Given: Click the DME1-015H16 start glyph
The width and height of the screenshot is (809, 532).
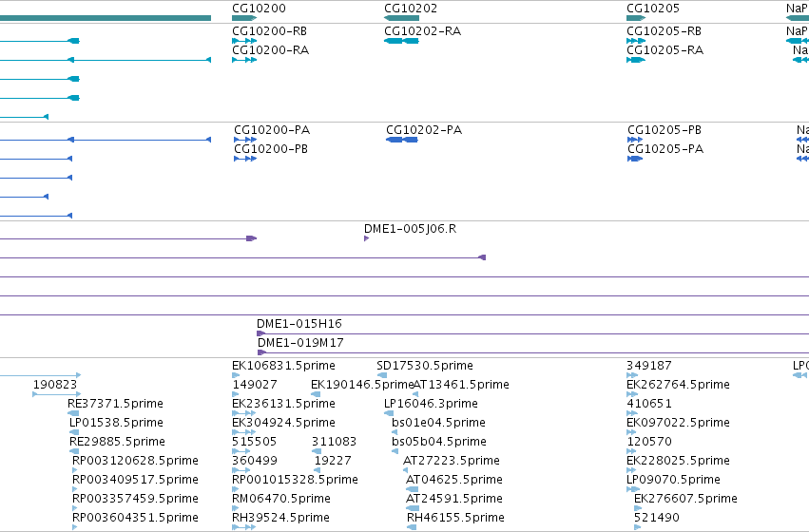Looking at the screenshot, I should (x=261, y=333).
